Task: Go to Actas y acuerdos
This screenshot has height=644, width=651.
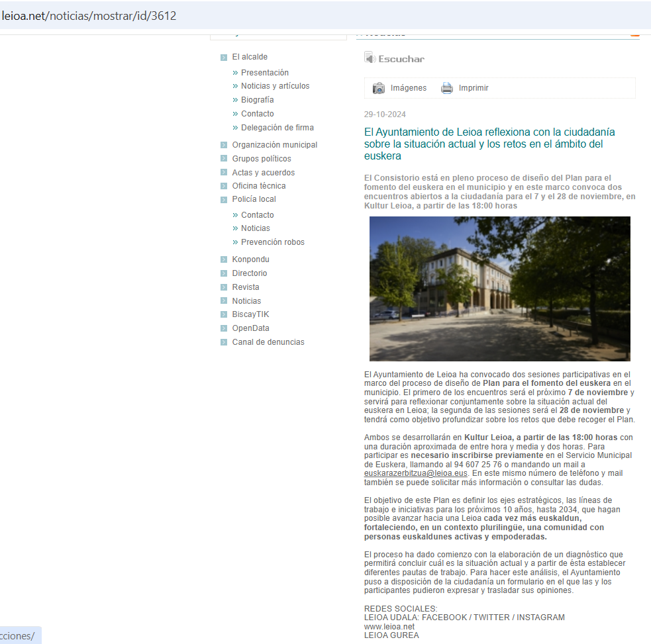Action: point(263,173)
